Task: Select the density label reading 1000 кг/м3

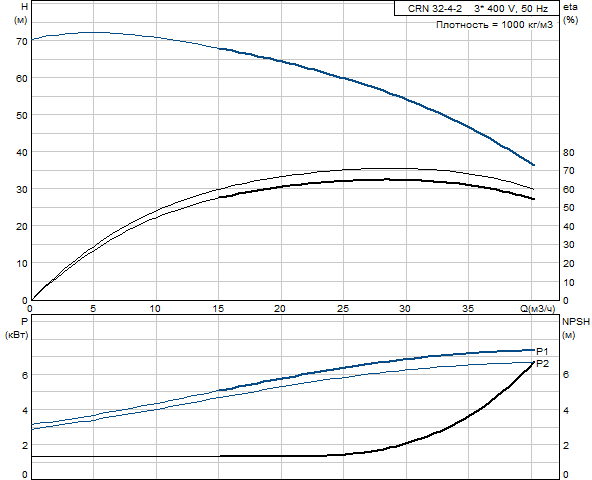Action: (x=494, y=25)
